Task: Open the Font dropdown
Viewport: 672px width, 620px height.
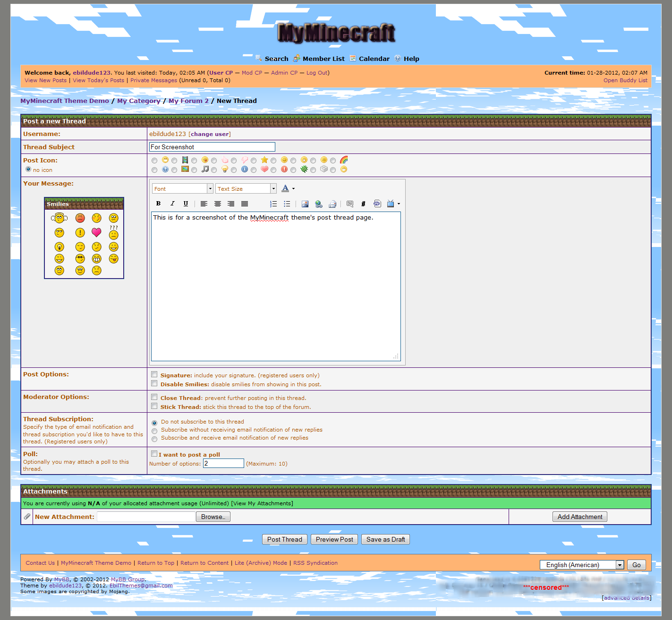Action: (182, 189)
